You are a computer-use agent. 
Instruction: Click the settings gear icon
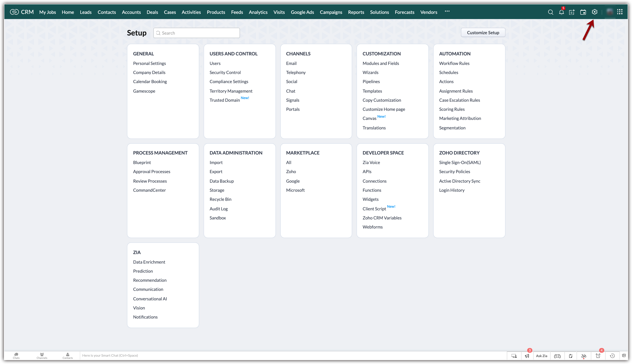(x=595, y=12)
